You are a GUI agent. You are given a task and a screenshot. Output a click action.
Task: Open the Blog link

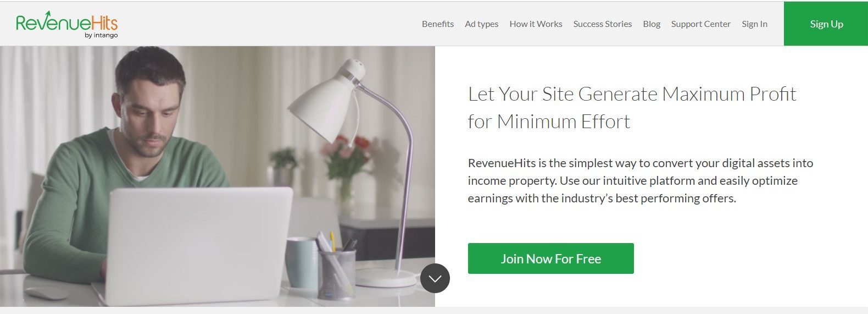tap(652, 24)
